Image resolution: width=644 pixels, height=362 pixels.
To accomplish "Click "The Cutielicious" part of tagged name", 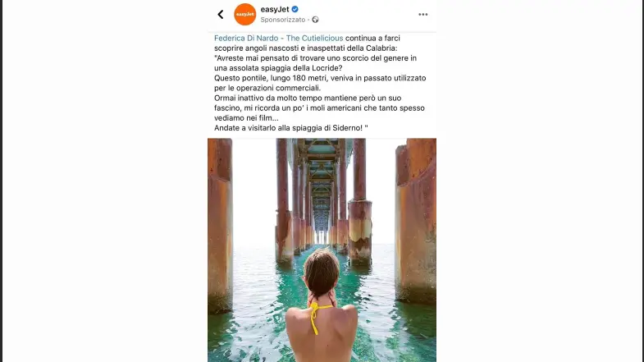I will pos(314,39).
